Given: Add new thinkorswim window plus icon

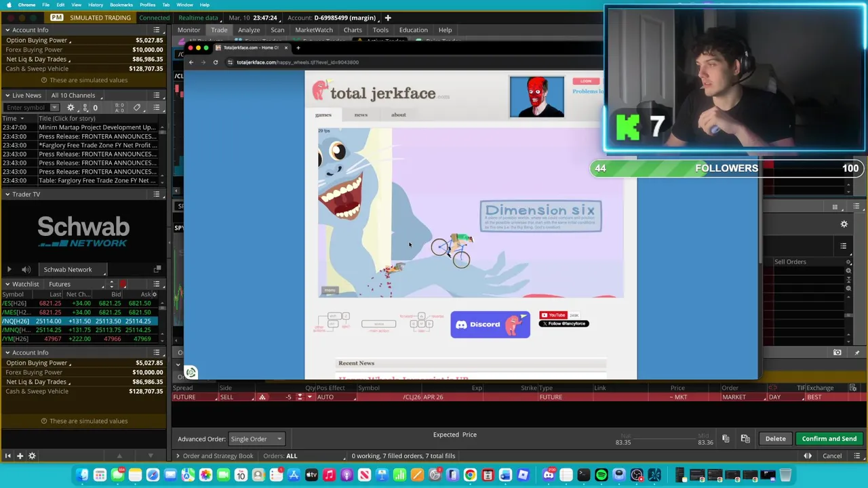Looking at the screenshot, I should pos(388,18).
